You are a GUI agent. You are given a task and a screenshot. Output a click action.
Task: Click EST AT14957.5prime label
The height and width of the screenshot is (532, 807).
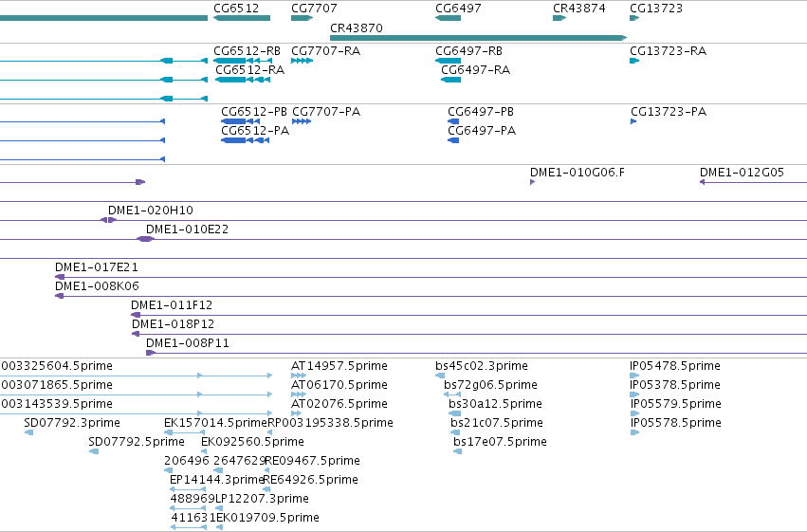tap(339, 366)
